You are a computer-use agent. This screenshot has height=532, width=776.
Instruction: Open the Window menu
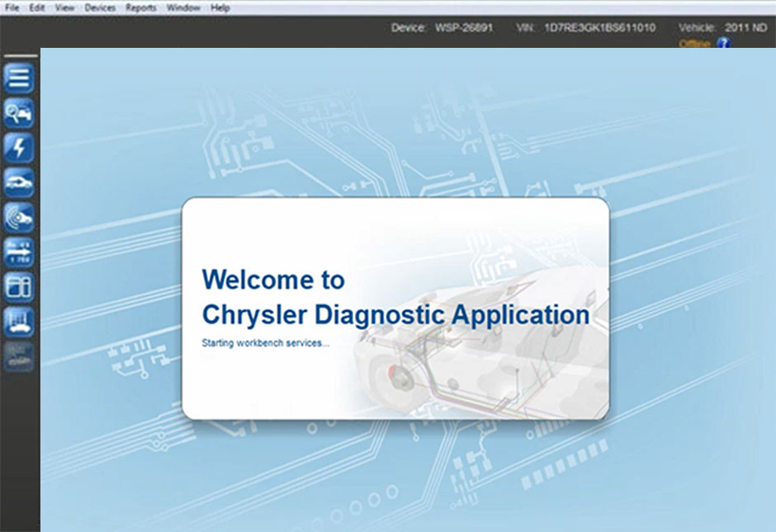pos(183,7)
